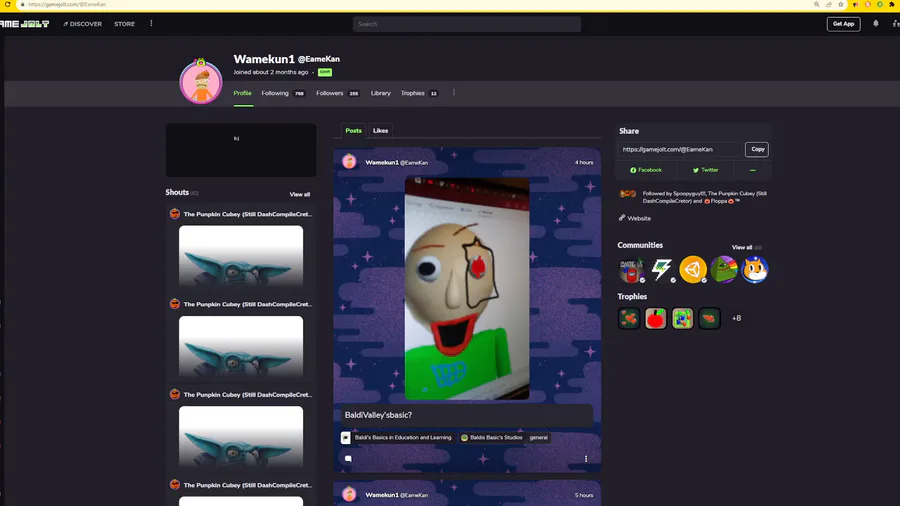Open the Following tab
This screenshot has width=900, height=506.
tap(283, 93)
